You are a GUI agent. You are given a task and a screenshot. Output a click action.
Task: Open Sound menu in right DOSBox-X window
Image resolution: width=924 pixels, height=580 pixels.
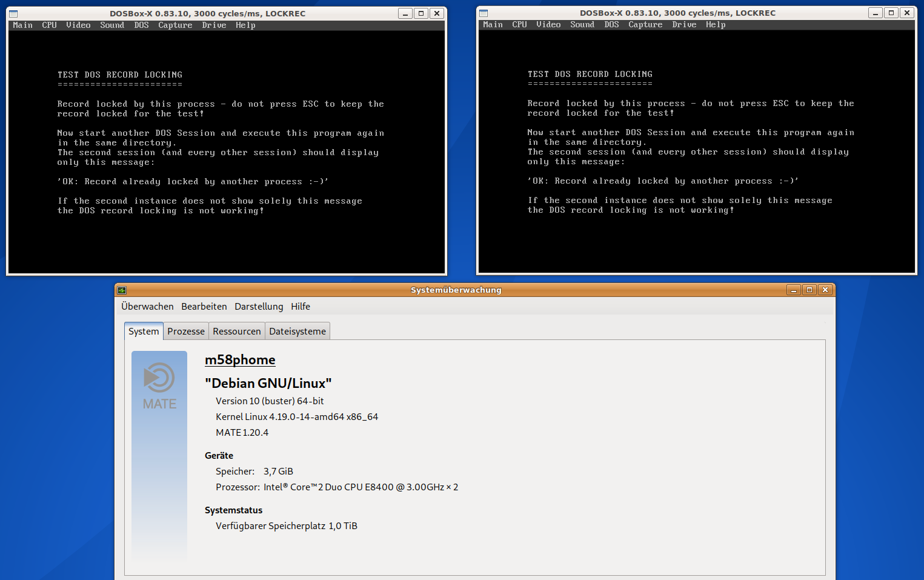582,25
